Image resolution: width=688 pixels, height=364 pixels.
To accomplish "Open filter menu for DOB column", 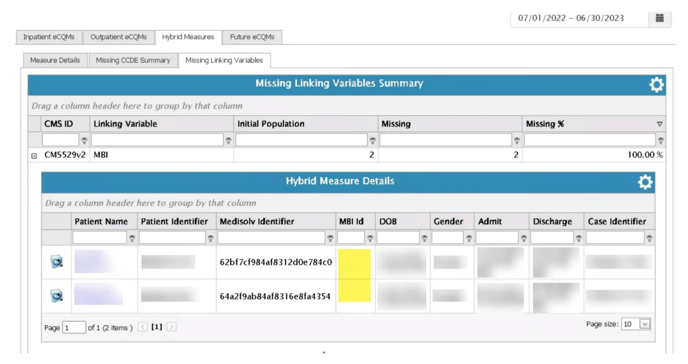I will [x=424, y=238].
